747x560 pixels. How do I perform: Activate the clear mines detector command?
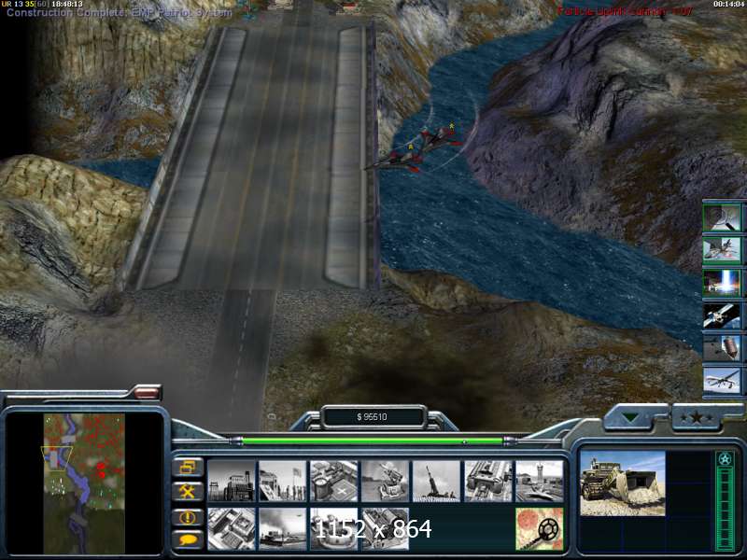coord(540,528)
